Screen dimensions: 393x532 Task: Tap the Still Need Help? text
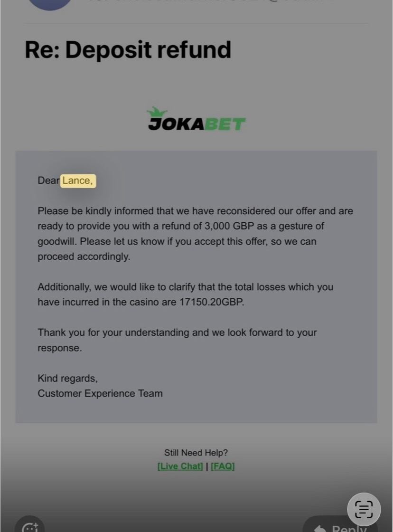pyautogui.click(x=196, y=453)
